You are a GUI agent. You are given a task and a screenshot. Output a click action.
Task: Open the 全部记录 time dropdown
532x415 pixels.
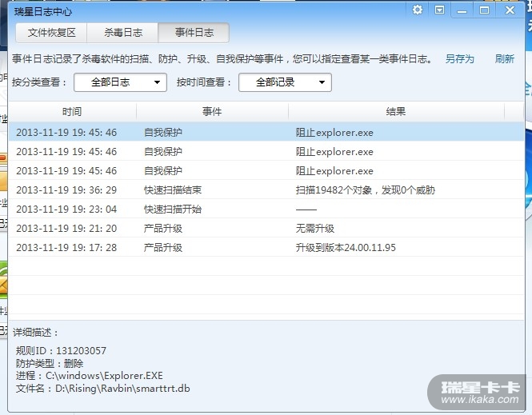(x=285, y=82)
